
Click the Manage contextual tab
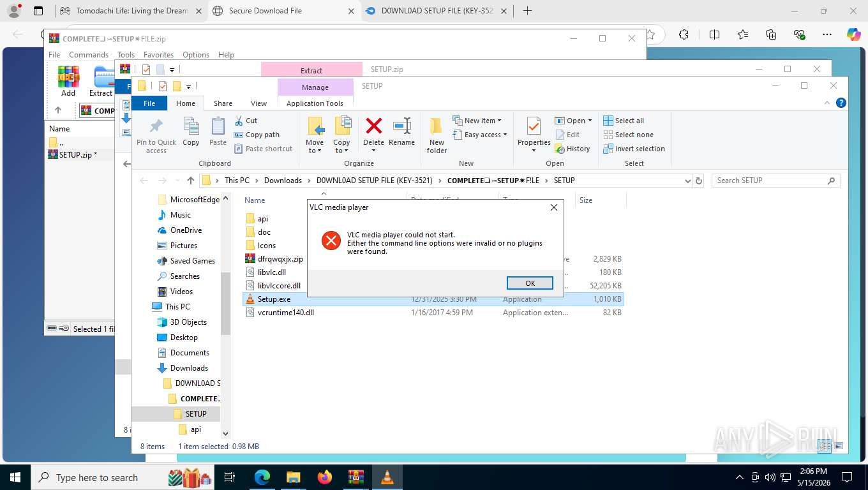click(x=315, y=87)
